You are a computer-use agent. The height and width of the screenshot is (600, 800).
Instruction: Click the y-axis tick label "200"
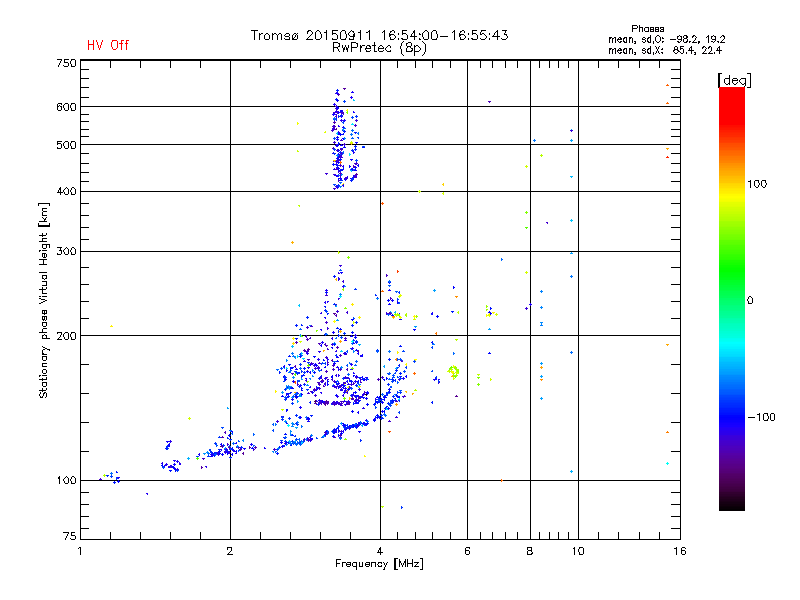tap(66, 336)
